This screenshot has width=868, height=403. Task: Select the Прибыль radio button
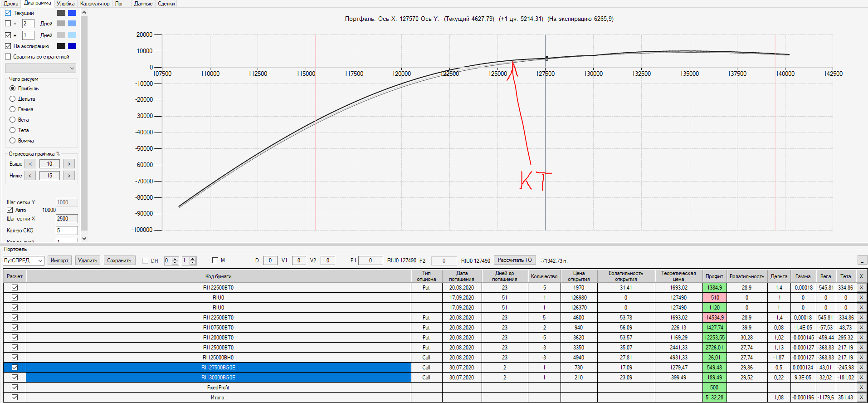click(x=13, y=88)
